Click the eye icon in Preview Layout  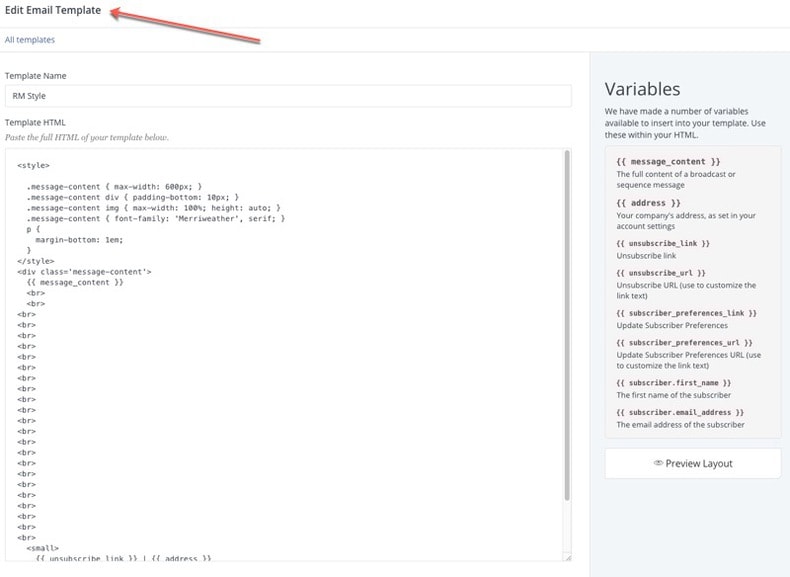pos(658,464)
